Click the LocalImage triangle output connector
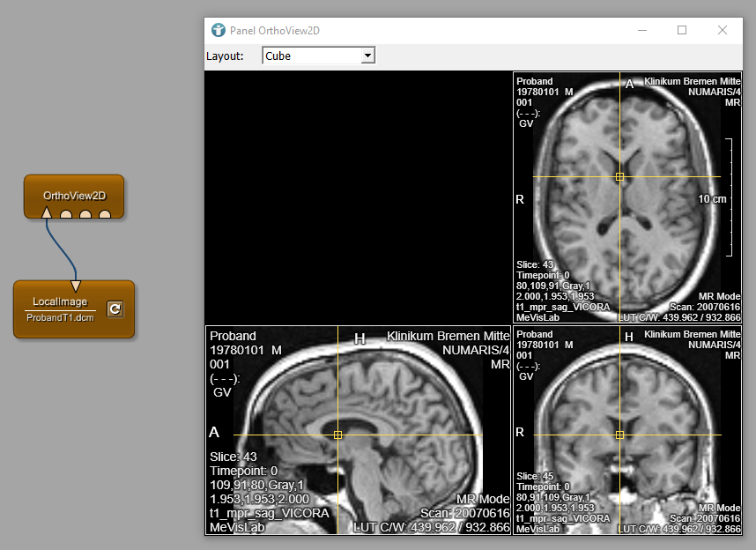The width and height of the screenshot is (756, 550). pos(76,286)
